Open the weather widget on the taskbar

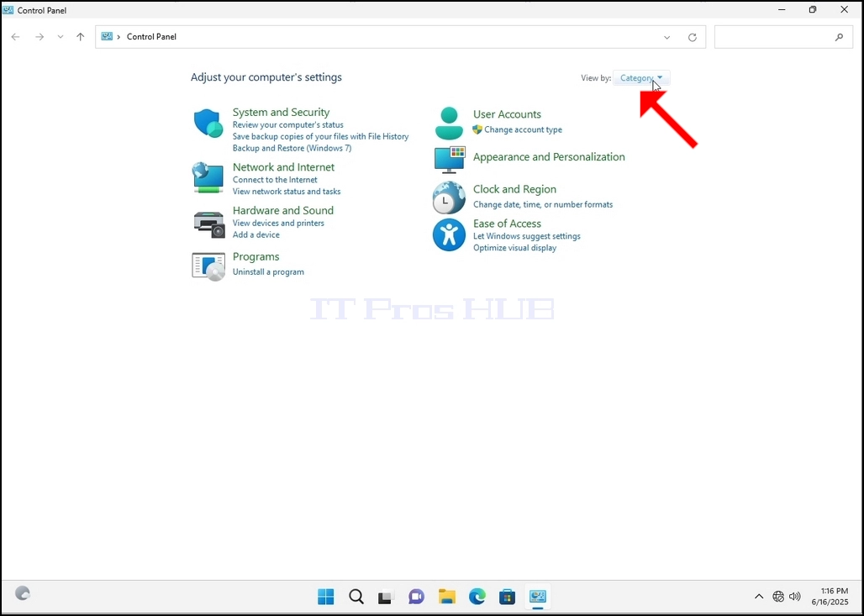click(x=23, y=593)
